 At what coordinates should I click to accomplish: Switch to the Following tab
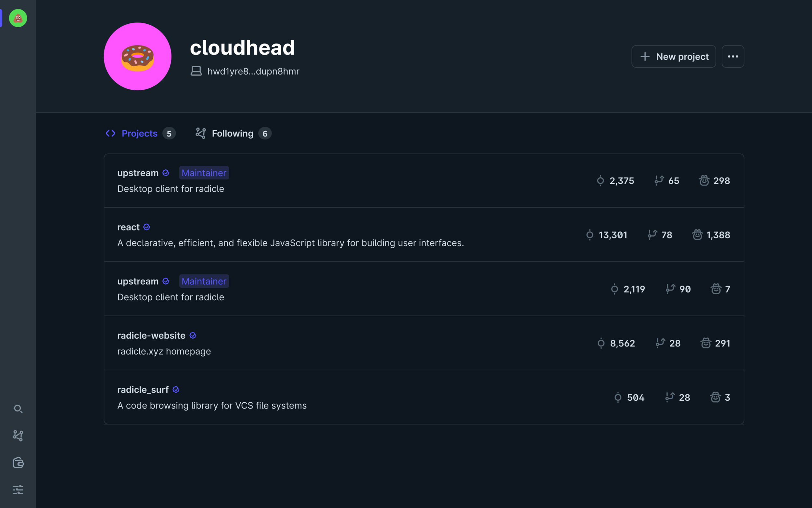[233, 133]
